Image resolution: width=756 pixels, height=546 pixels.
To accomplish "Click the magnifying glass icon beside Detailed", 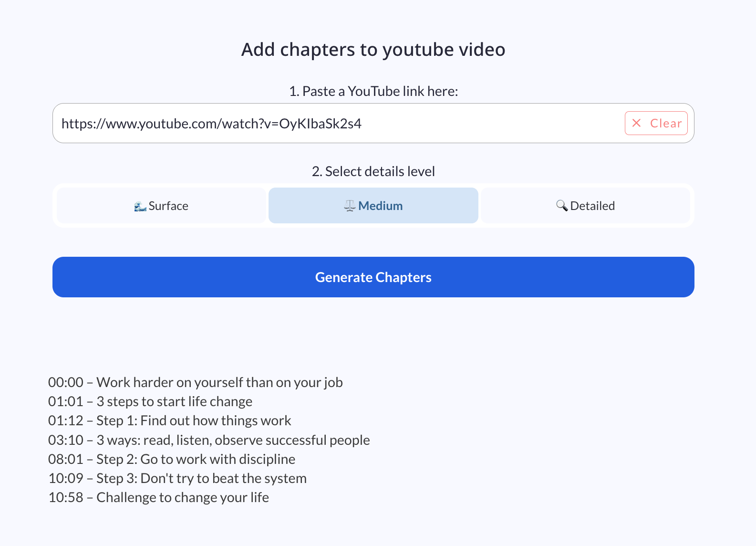I will tap(561, 206).
